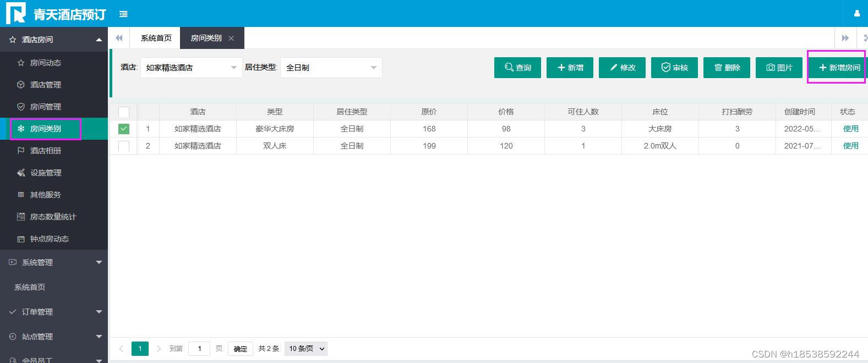Click the 确定 pagination button
This screenshot has width=868, height=363.
[x=241, y=349]
